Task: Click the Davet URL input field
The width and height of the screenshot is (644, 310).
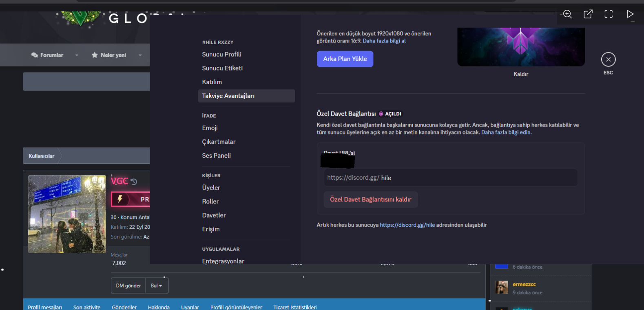Action: click(x=451, y=178)
